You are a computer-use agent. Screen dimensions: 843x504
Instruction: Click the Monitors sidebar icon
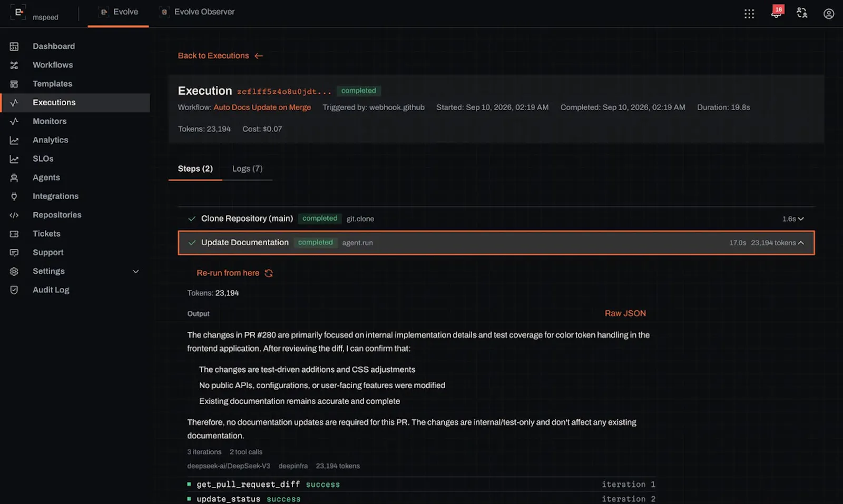coord(14,121)
